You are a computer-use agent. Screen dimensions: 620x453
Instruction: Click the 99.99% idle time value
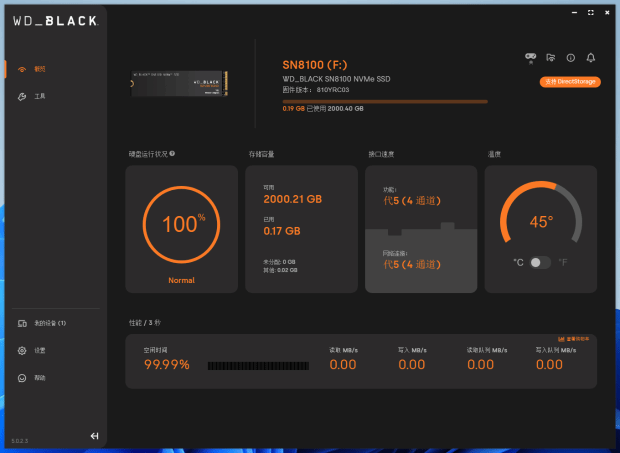pyautogui.click(x=167, y=364)
